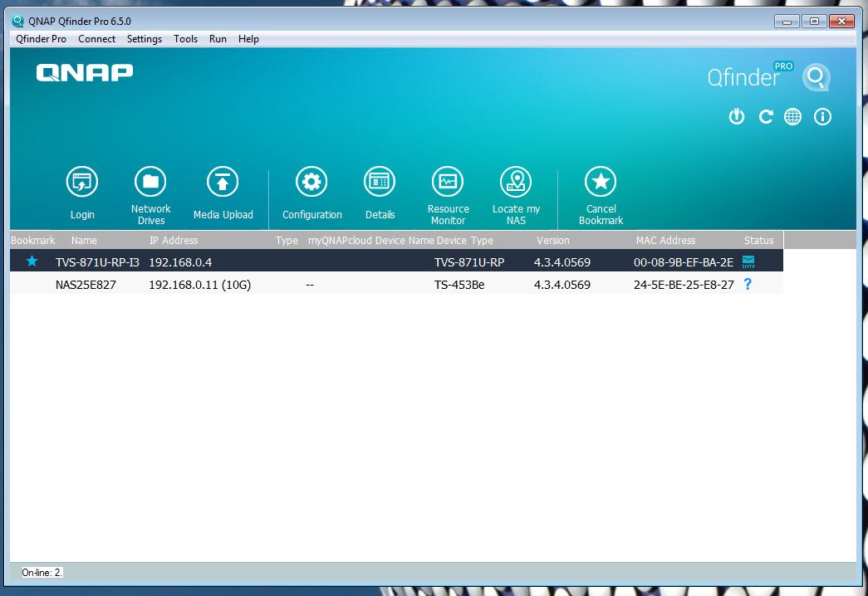Screen dimensions: 868x596
Task: Close the Qfinder Pro window
Action: click(x=841, y=22)
